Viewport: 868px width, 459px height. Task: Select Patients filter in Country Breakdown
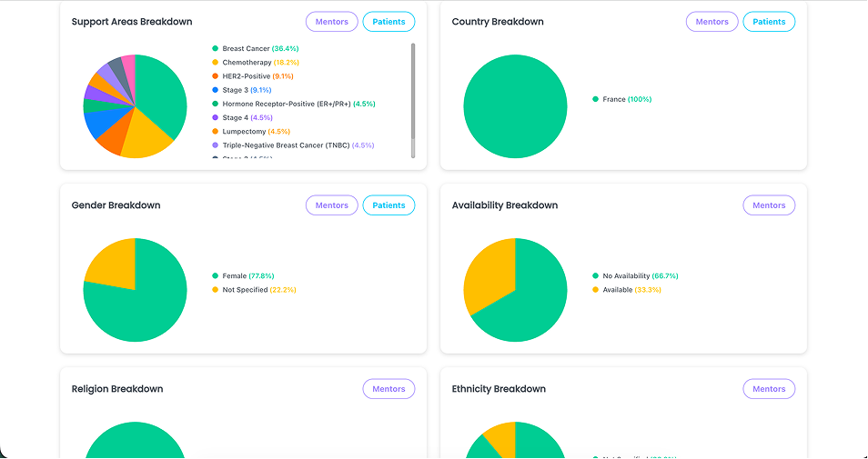[769, 22]
